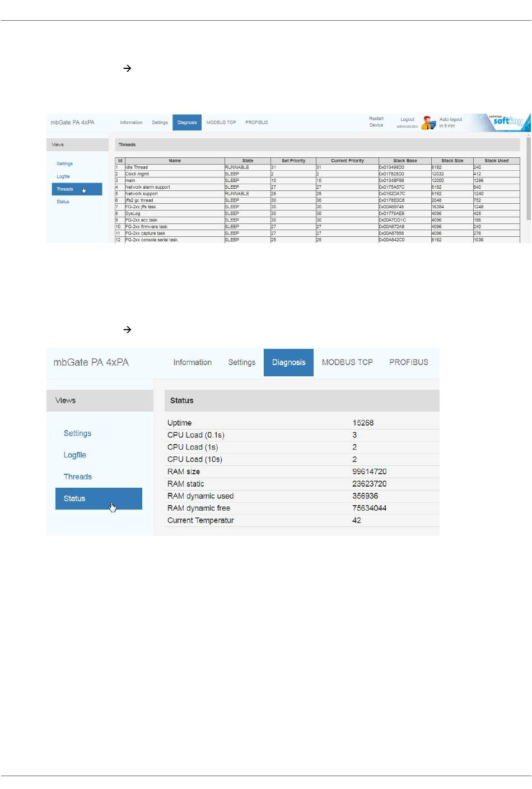Image resolution: width=532 pixels, height=789 pixels.
Task: Select the Information tab on Threads page
Action: coord(131,123)
